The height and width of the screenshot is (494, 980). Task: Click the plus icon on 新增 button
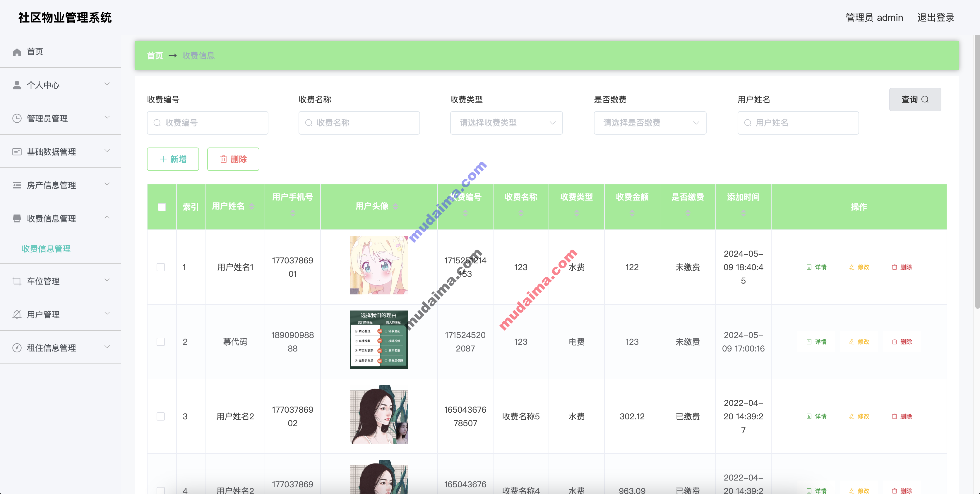(x=163, y=159)
